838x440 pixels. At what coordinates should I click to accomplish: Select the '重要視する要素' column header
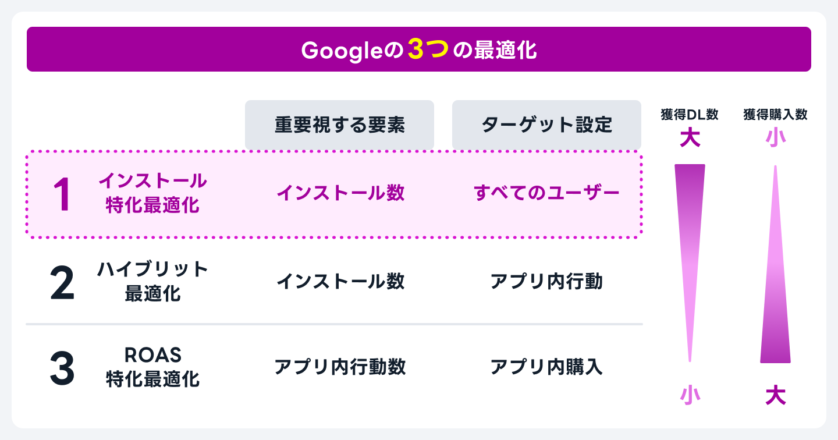339,125
